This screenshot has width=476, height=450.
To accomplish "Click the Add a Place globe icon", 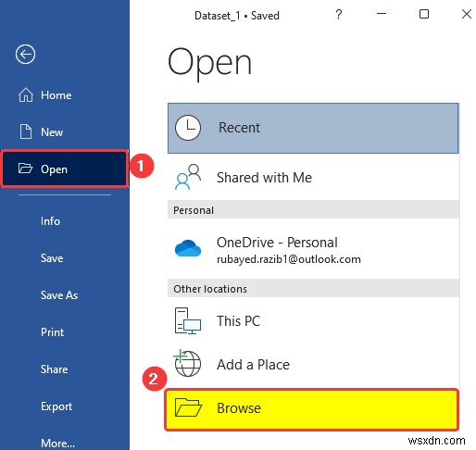I will click(187, 363).
